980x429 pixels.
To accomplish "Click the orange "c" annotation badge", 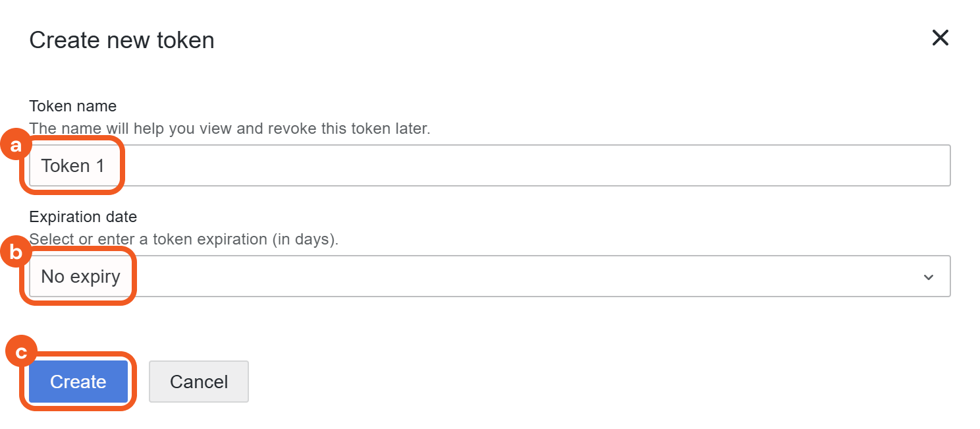I will click(21, 353).
